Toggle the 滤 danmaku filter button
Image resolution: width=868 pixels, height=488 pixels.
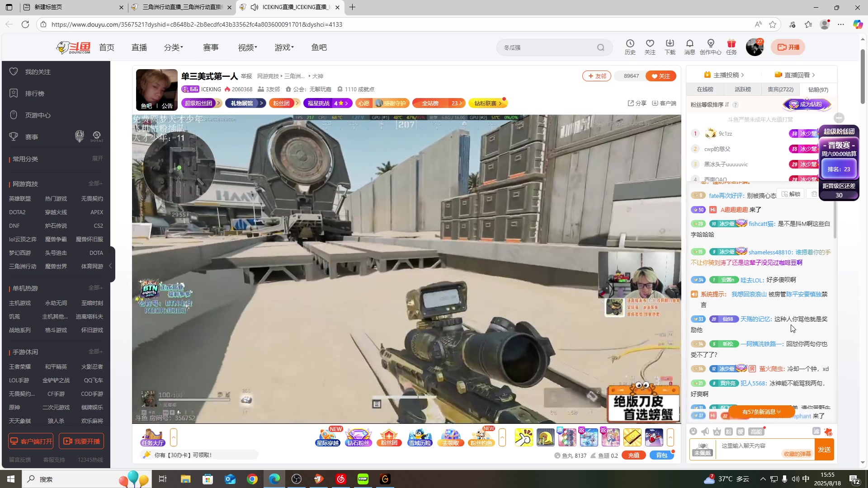point(816,431)
